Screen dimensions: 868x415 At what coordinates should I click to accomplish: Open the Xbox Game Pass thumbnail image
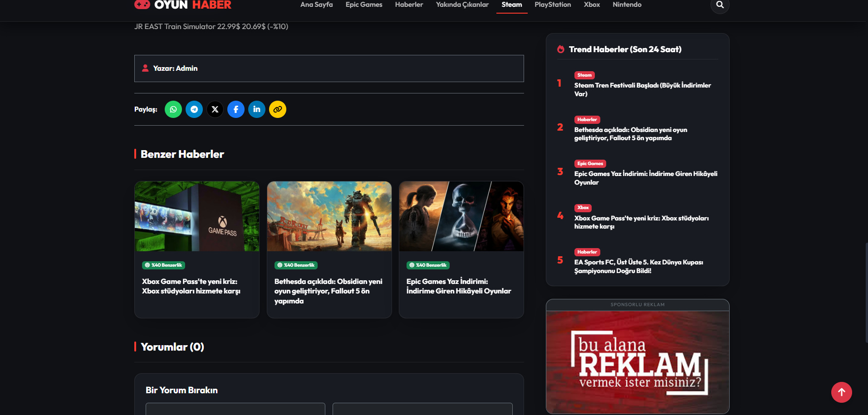tap(197, 216)
